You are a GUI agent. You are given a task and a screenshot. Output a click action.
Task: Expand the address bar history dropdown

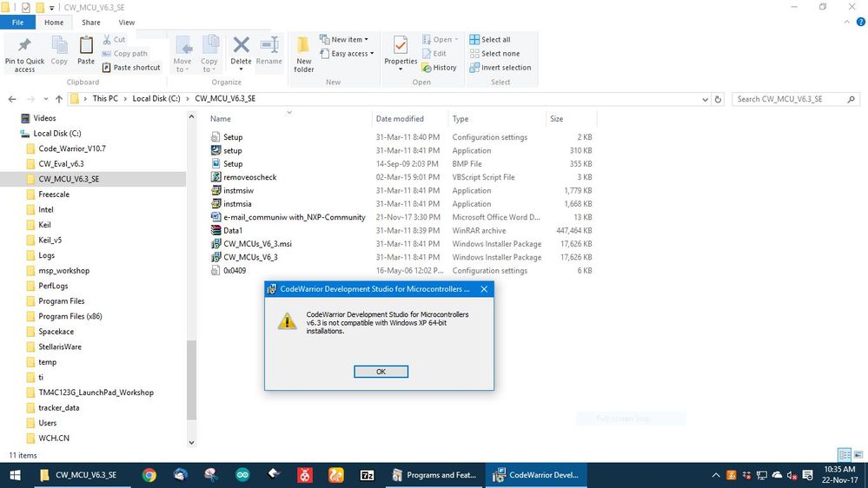705,100
